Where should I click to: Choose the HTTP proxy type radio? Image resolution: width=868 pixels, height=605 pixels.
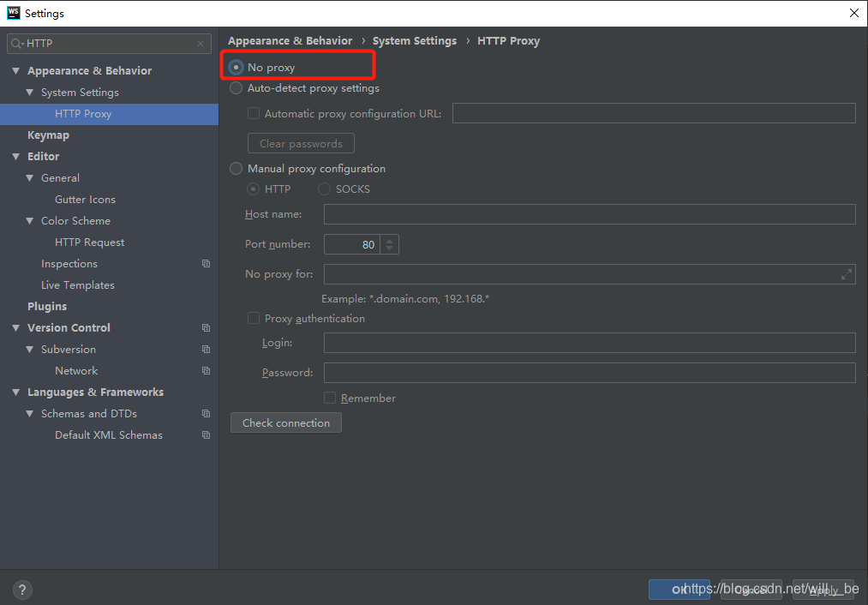click(x=253, y=189)
